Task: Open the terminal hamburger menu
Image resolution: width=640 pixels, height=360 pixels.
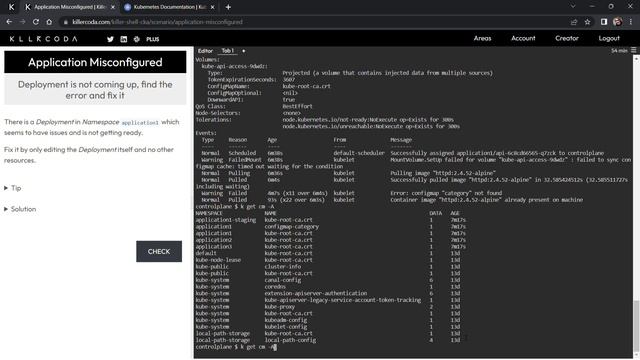Action: pyautogui.click(x=633, y=50)
